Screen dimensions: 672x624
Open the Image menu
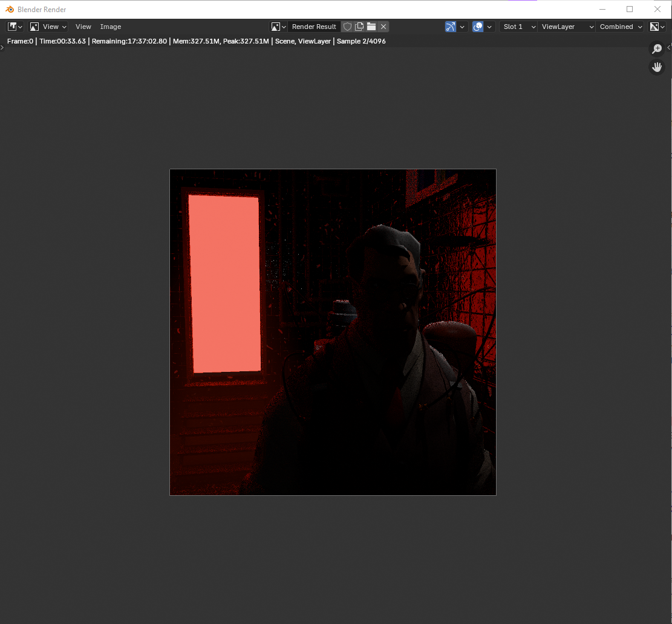point(110,27)
